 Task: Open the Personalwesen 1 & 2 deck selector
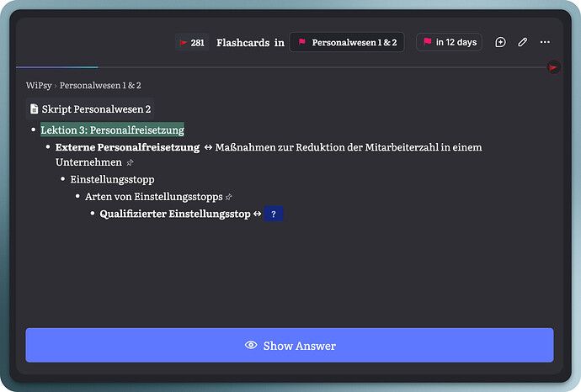point(346,42)
